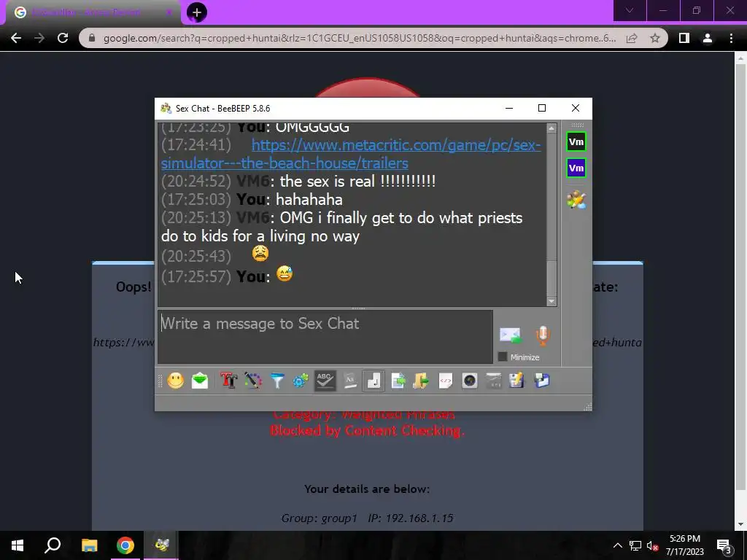The width and height of the screenshot is (747, 560).
Task: Enable the Minimize checkbox
Action: point(502,357)
